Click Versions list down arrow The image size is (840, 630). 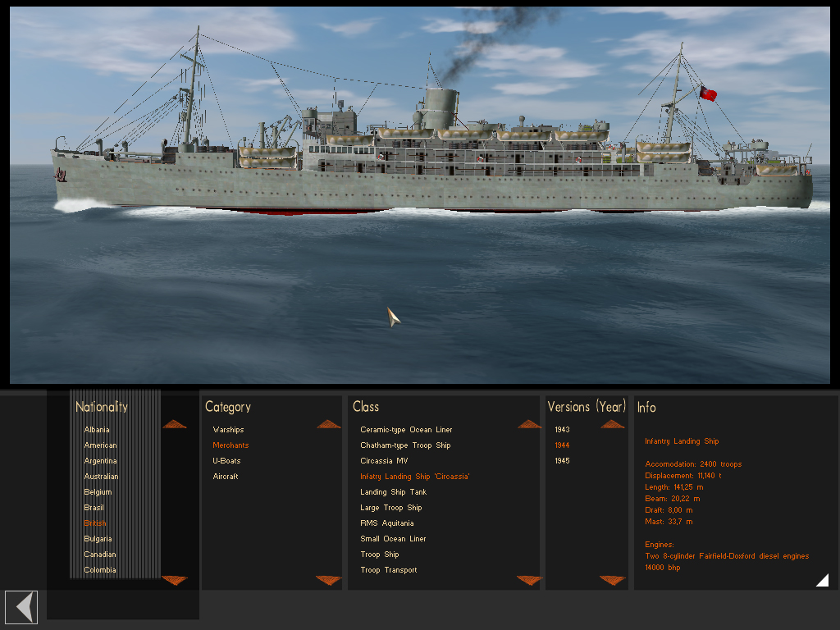coord(613,580)
